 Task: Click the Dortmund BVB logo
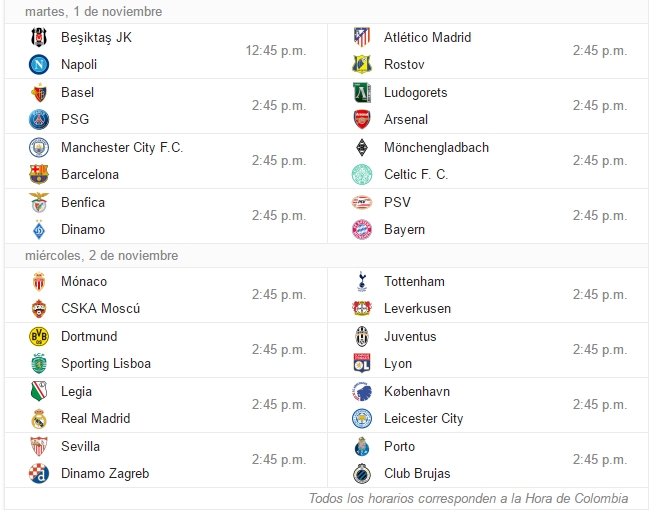click(x=39, y=337)
